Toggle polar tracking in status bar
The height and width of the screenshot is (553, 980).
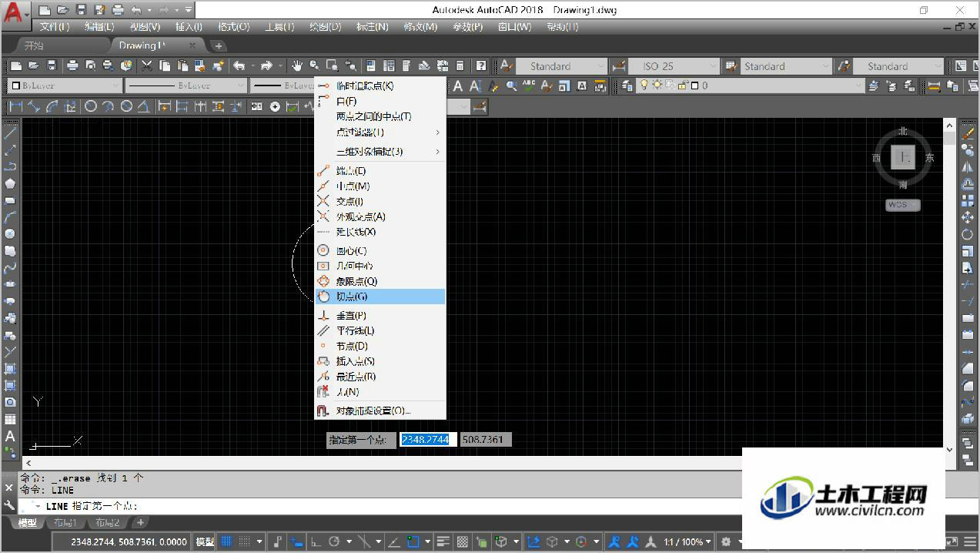335,542
